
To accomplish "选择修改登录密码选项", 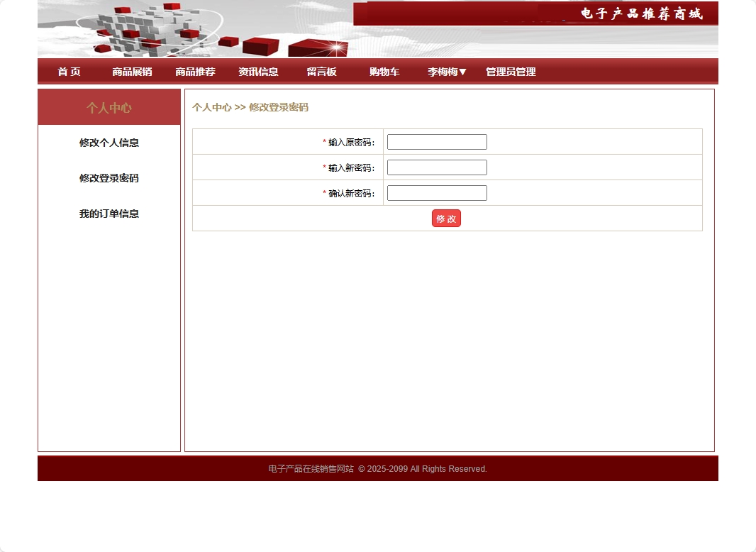I will pyautogui.click(x=109, y=178).
